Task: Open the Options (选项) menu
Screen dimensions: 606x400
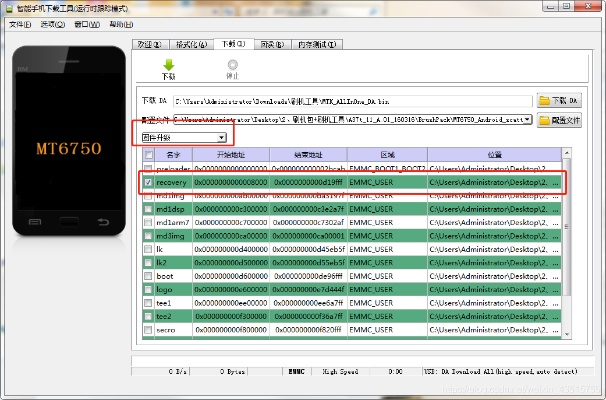Action: coord(53,24)
